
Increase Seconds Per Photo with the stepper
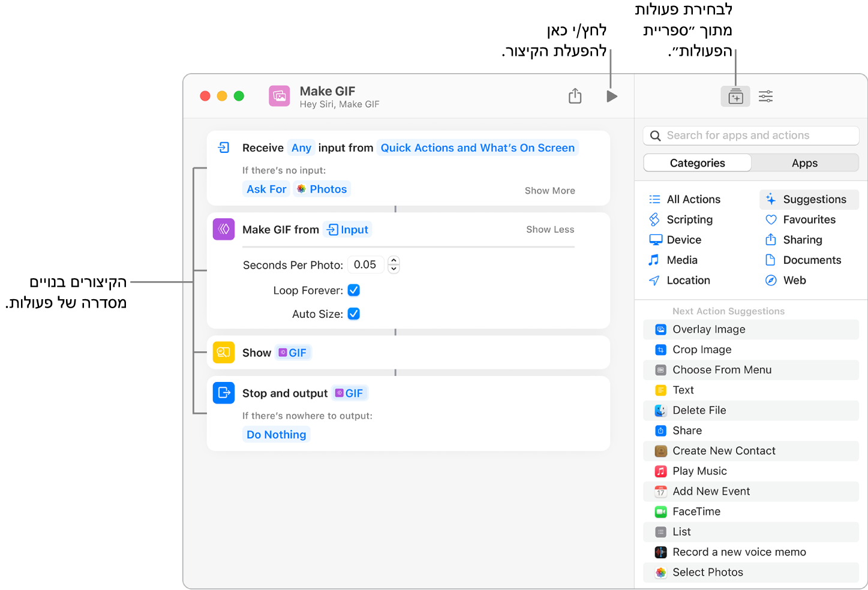(x=394, y=261)
